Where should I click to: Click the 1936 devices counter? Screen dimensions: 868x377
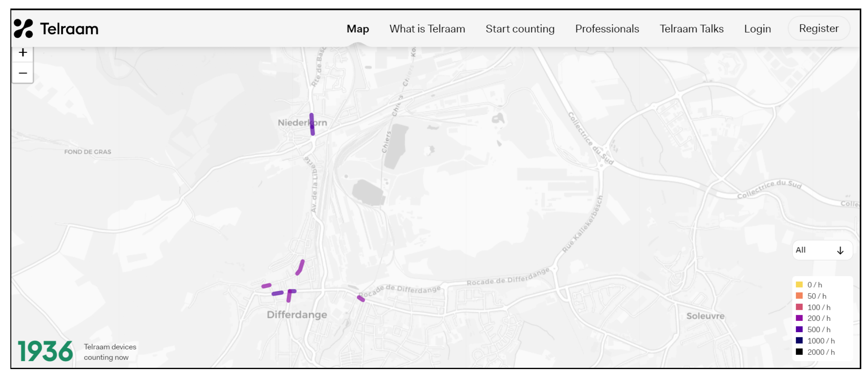click(x=45, y=351)
